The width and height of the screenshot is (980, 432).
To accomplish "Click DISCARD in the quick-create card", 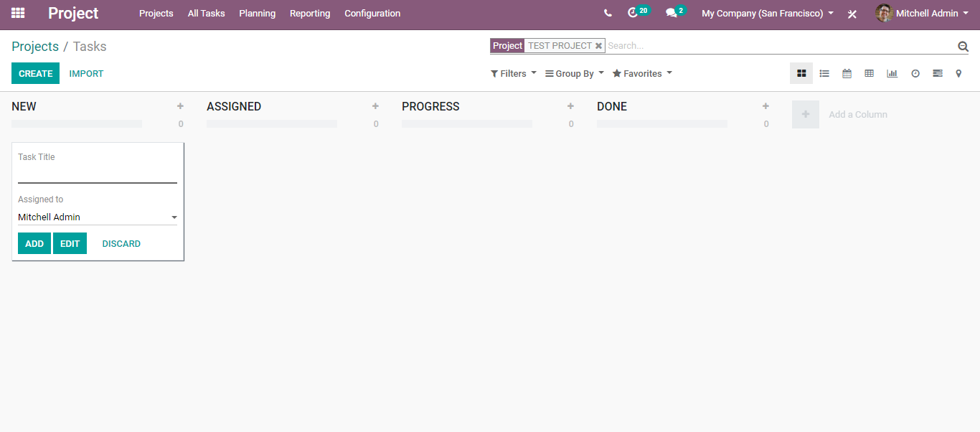I will click(121, 243).
